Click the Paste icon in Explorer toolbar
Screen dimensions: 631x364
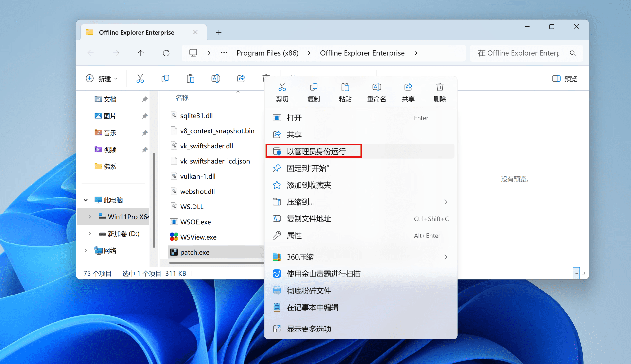coord(191,79)
